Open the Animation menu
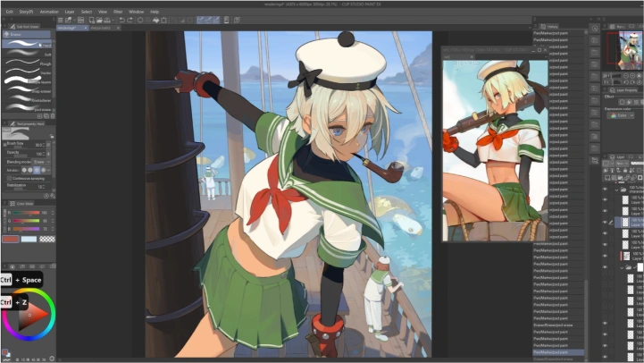644x363 pixels. click(x=49, y=12)
